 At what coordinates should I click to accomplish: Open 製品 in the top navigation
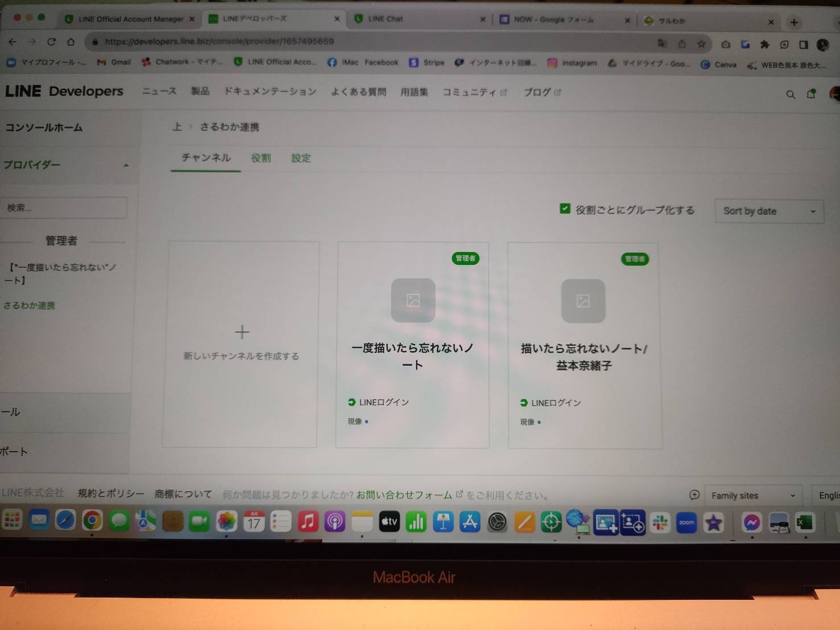pos(200,91)
